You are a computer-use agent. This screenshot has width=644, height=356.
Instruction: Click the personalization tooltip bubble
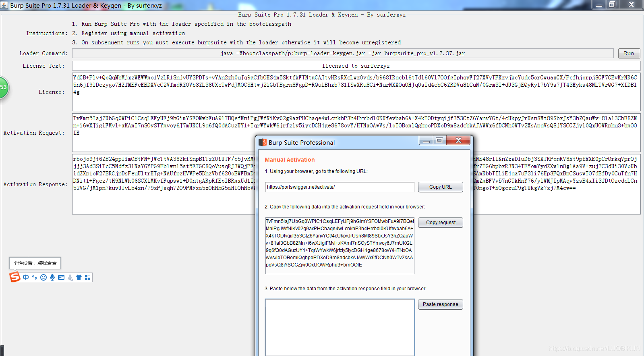35,263
